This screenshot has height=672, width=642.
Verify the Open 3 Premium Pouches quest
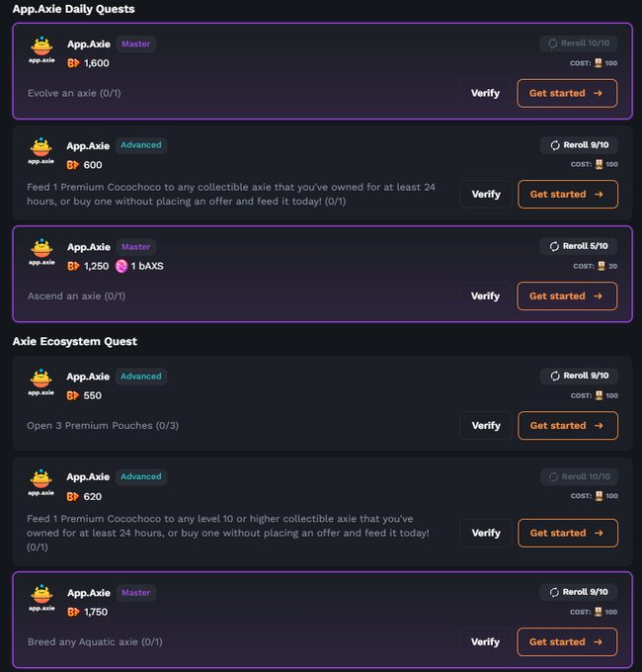click(x=486, y=426)
